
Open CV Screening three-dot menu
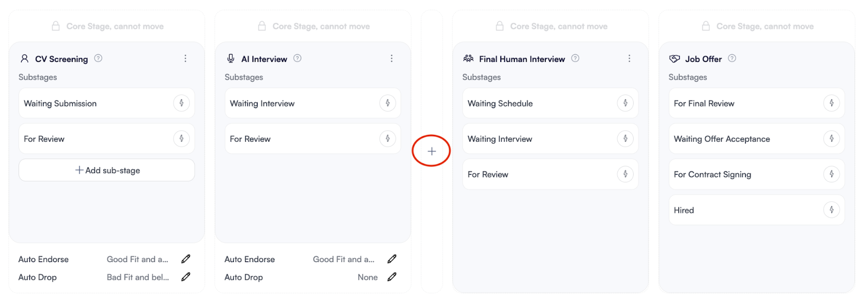click(186, 59)
